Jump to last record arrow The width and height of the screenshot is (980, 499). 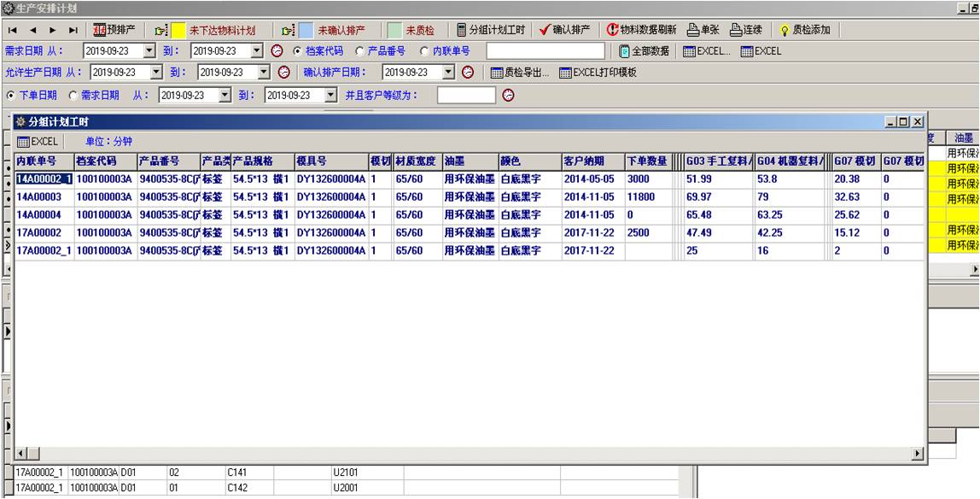coord(73,30)
